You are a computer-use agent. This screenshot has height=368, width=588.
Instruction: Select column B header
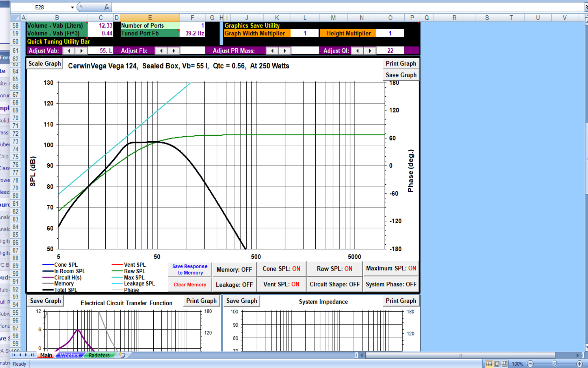coord(57,18)
